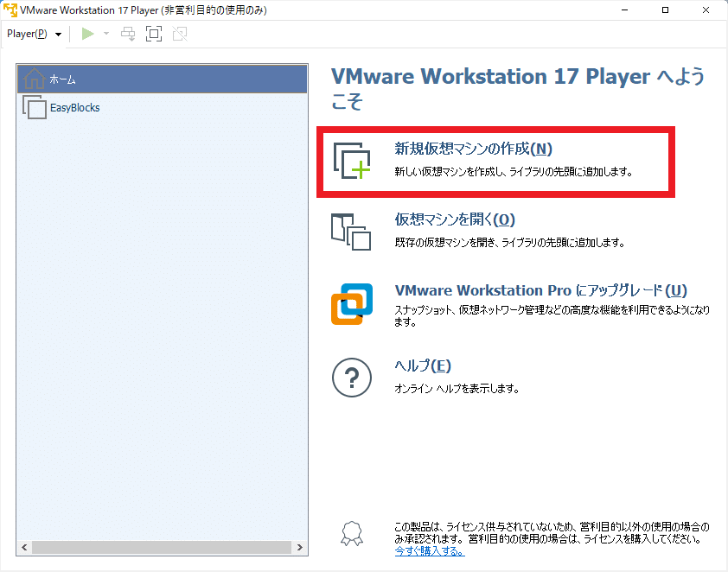This screenshot has width=728, height=572.
Task: Click text 既存の仮想マシンを開き、ライブラリの先頭に追加します。
Action: pyautogui.click(x=510, y=242)
